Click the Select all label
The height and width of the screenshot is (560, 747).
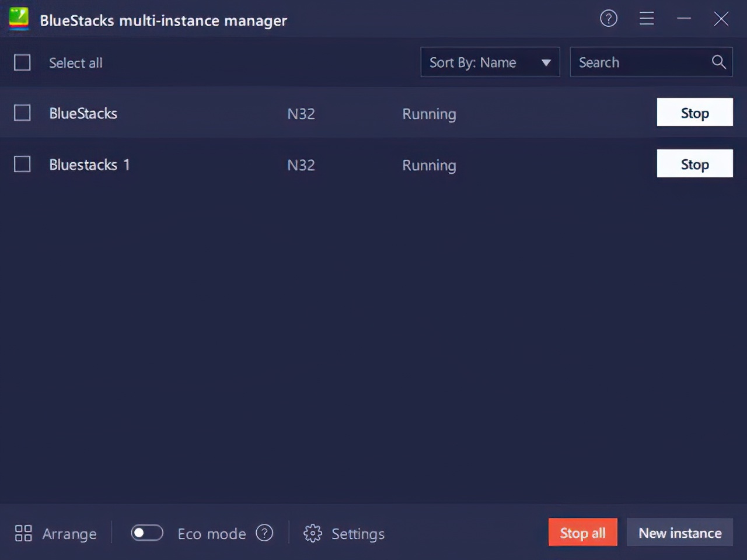(x=75, y=62)
